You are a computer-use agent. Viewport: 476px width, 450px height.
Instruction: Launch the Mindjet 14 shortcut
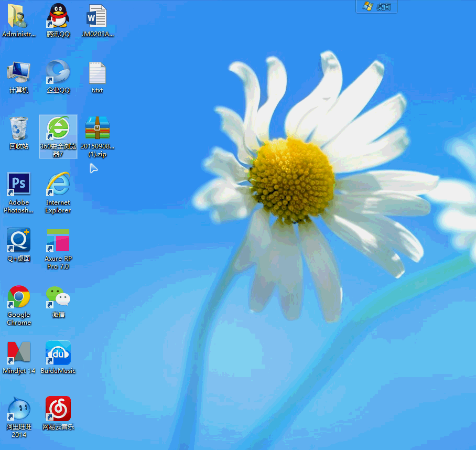18,357
